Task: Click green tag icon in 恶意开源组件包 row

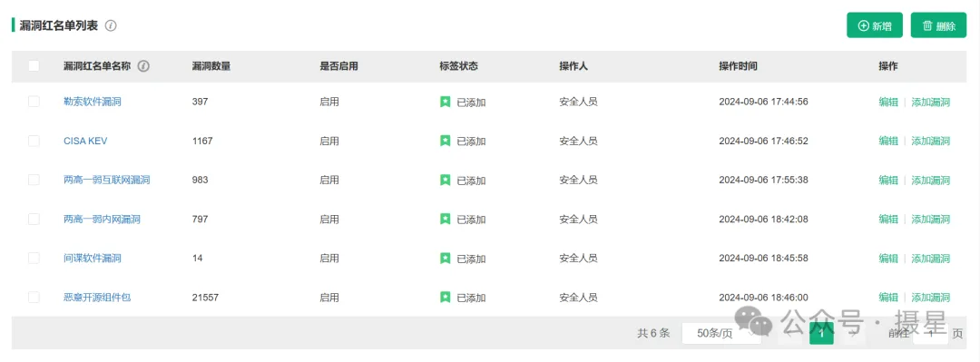Action: point(445,297)
